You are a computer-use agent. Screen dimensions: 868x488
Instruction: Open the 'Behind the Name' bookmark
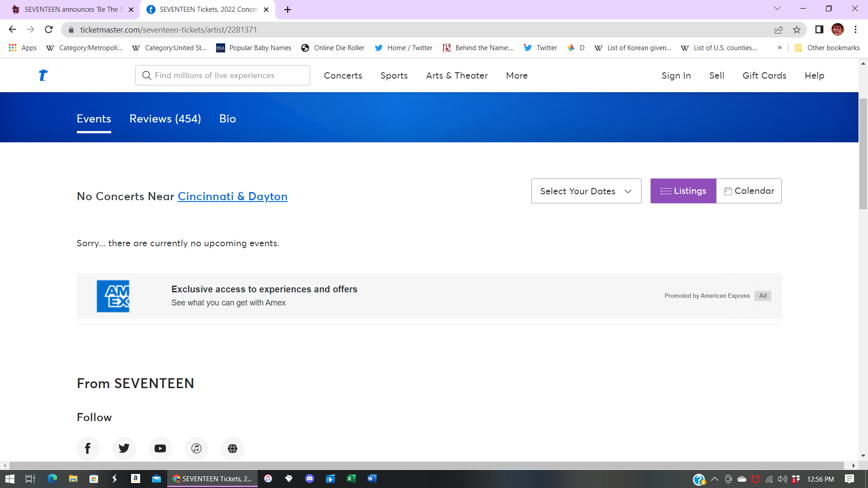478,48
